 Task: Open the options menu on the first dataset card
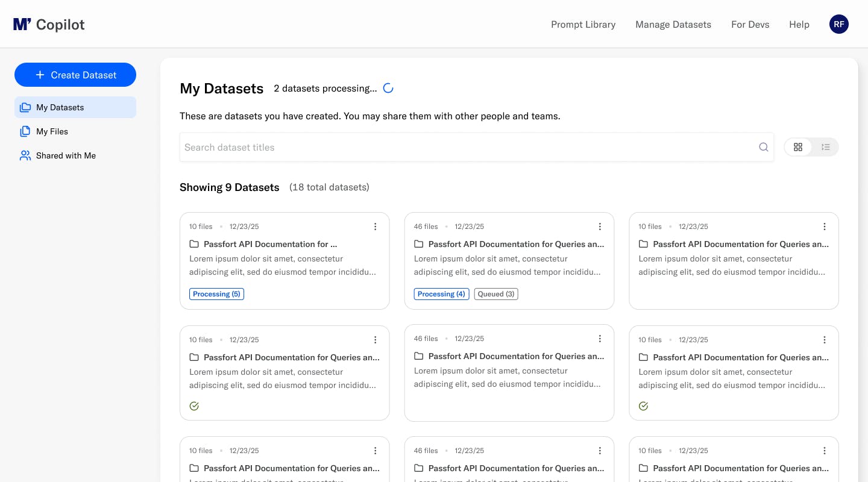(x=376, y=227)
